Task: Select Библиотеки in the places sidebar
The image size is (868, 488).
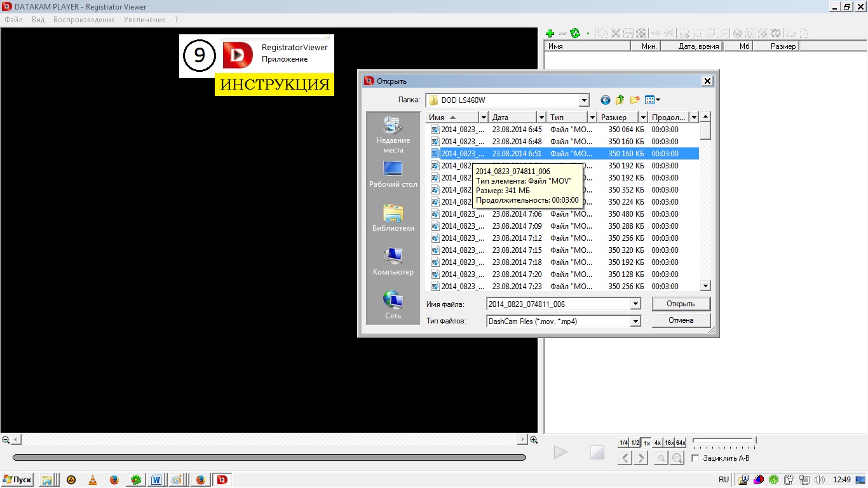Action: 393,218
